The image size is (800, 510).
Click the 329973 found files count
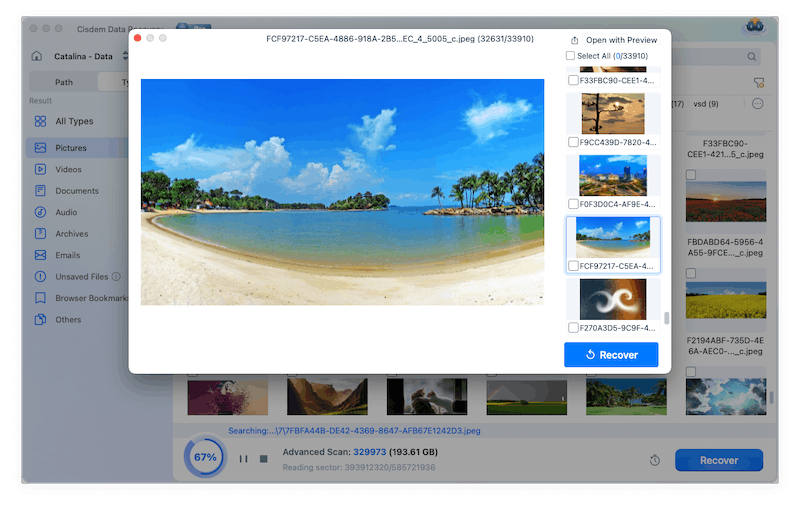pos(369,452)
